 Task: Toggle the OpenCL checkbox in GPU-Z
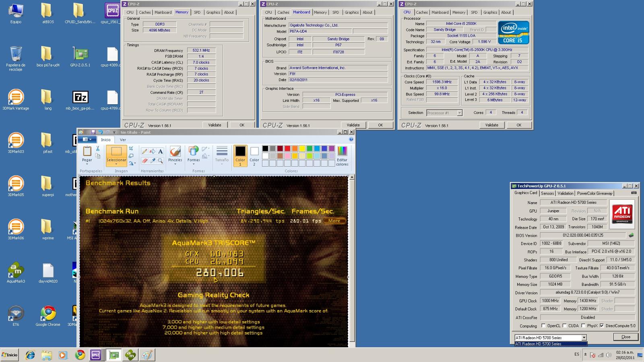pyautogui.click(x=543, y=326)
